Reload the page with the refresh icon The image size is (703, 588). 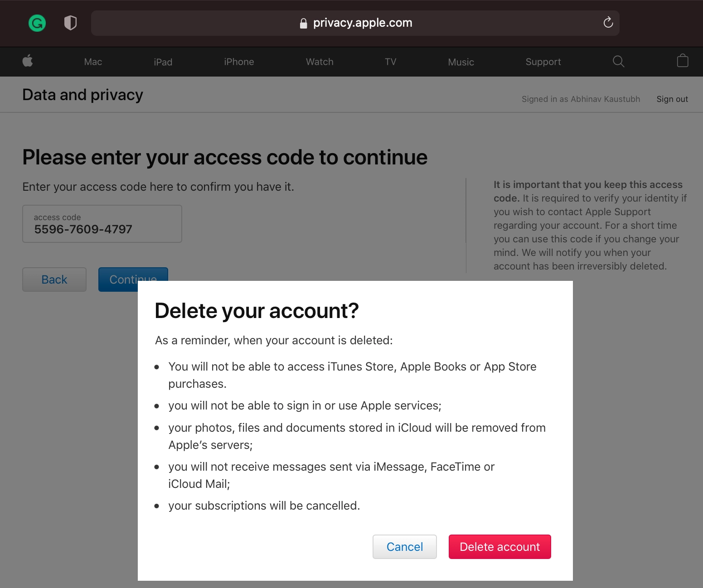click(x=608, y=23)
